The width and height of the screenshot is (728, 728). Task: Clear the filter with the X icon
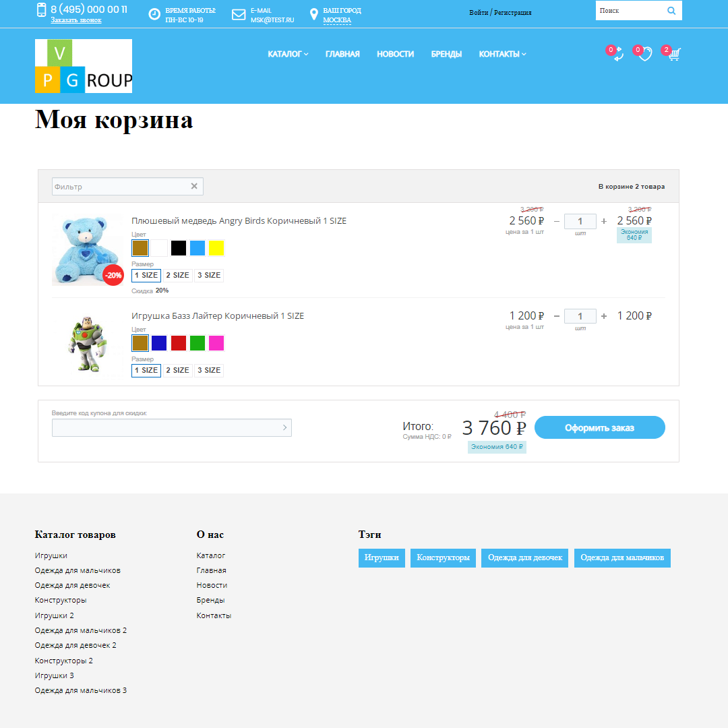click(194, 186)
